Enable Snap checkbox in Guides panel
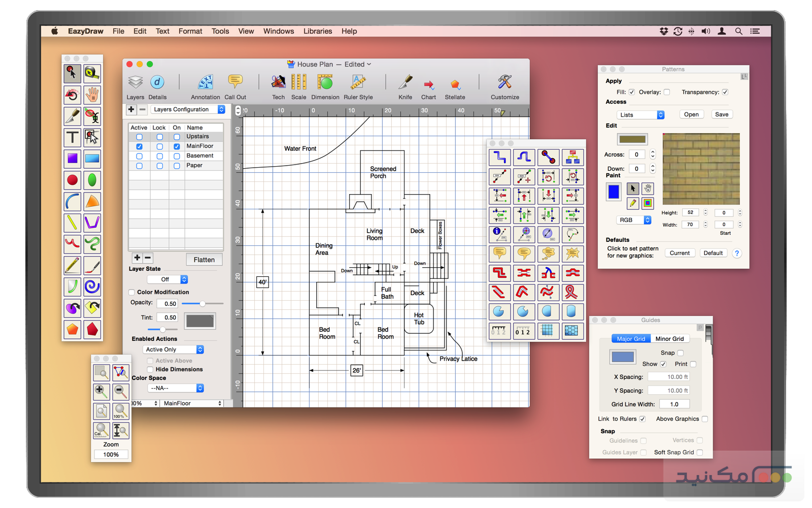This screenshot has height=508, width=812. pos(681,353)
